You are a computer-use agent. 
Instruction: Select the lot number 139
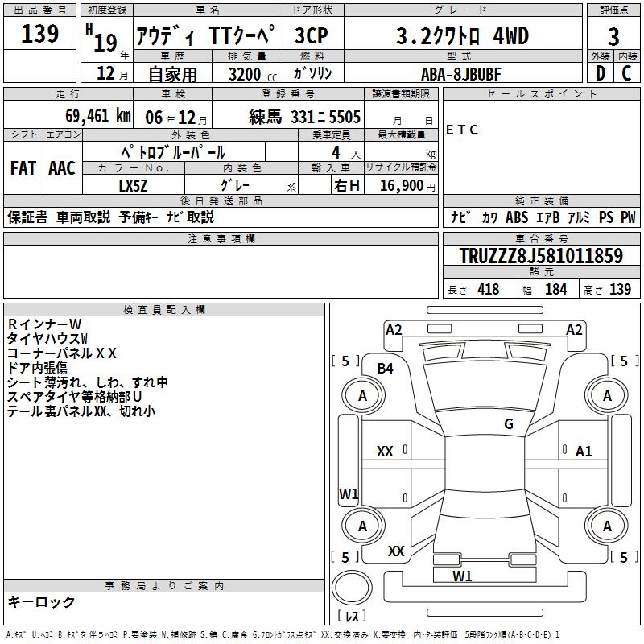[x=40, y=34]
